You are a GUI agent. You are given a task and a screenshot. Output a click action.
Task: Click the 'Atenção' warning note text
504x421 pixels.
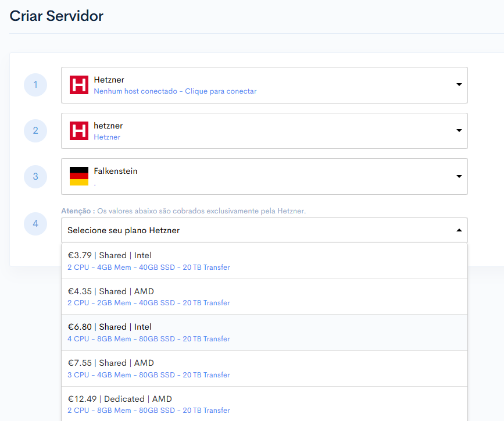point(184,211)
